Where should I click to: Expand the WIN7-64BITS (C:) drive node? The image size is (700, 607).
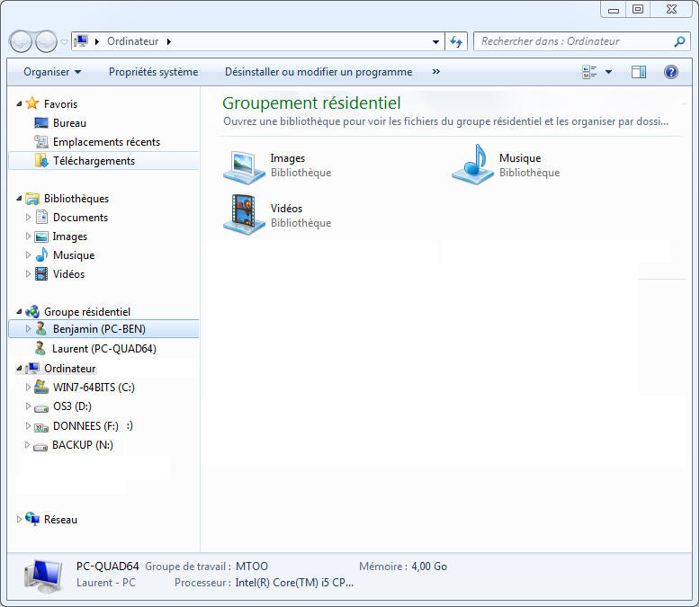(29, 388)
